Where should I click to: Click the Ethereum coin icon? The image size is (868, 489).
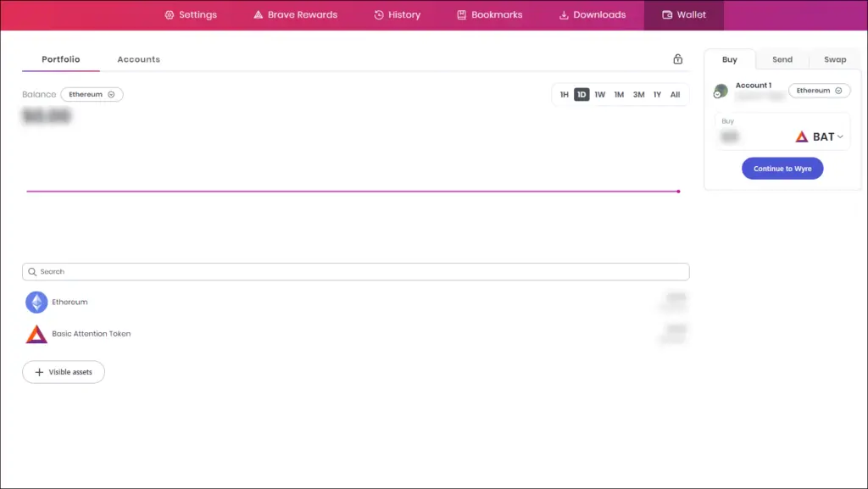[x=36, y=302]
